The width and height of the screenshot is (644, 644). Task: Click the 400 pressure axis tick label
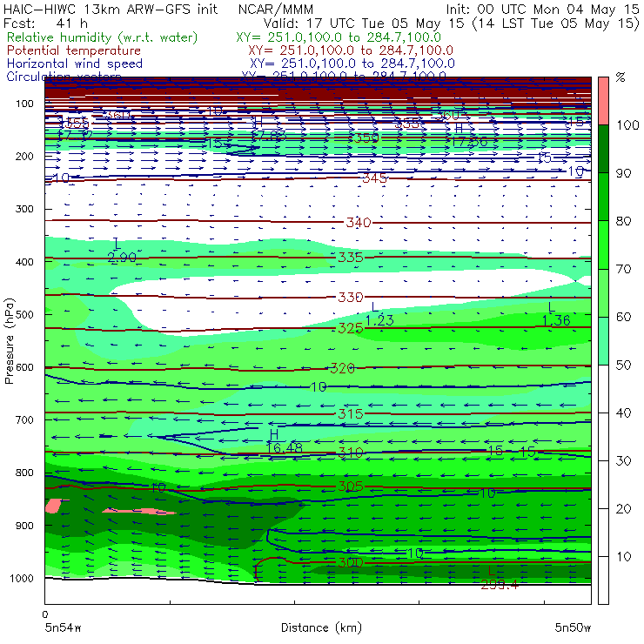tap(24, 262)
